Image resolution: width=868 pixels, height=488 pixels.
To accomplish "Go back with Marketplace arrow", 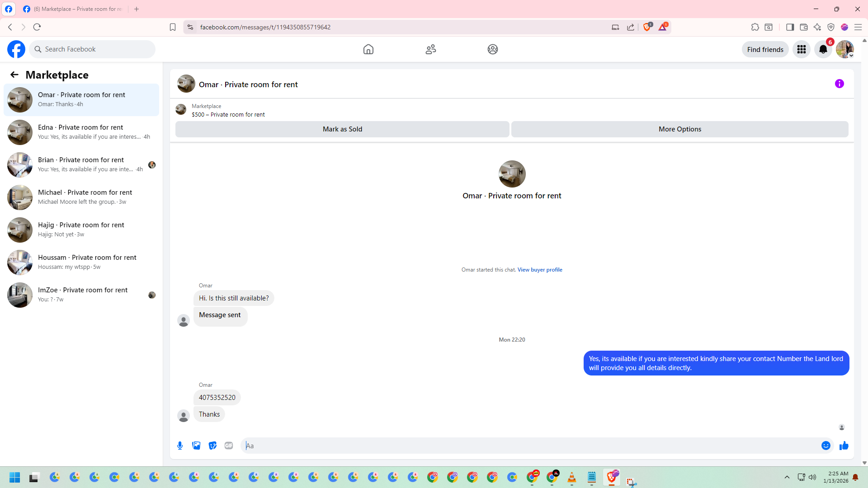I will 14,75.
